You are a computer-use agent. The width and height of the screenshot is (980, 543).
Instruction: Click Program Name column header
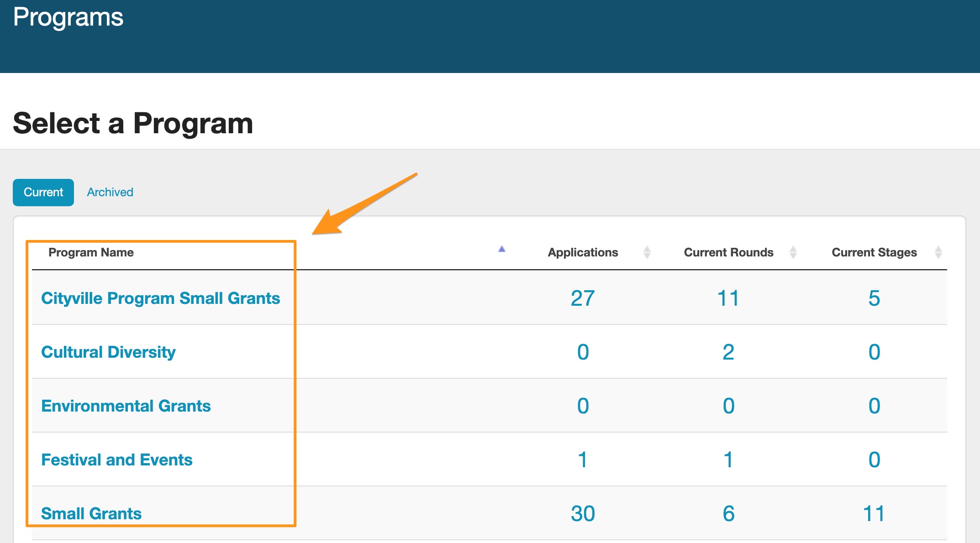91,252
